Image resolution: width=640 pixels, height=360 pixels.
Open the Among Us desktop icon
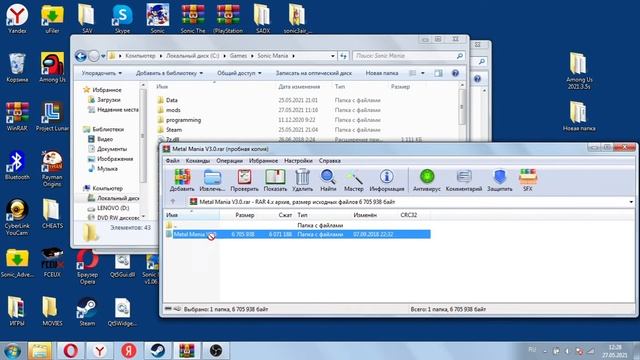tap(52, 68)
